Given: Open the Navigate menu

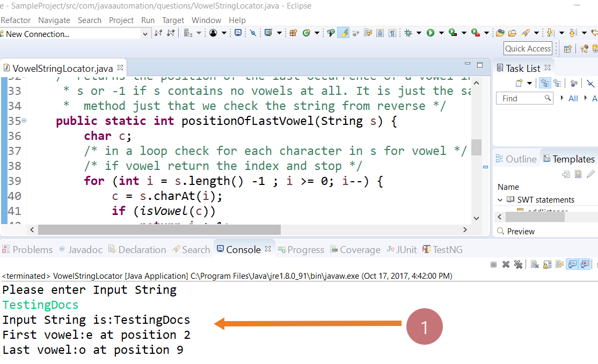Looking at the screenshot, I should (x=54, y=20).
